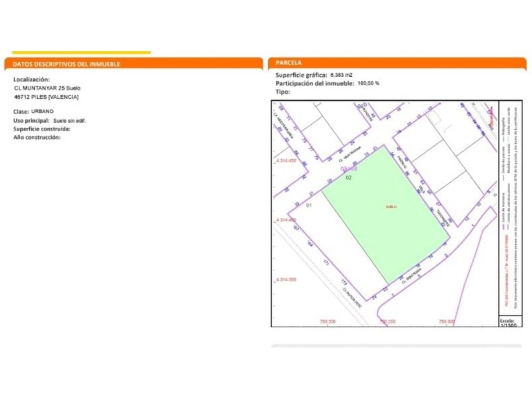Image resolution: width=532 pixels, height=399 pixels.
Task: Click the Año construcción label
Action: pos(37,137)
